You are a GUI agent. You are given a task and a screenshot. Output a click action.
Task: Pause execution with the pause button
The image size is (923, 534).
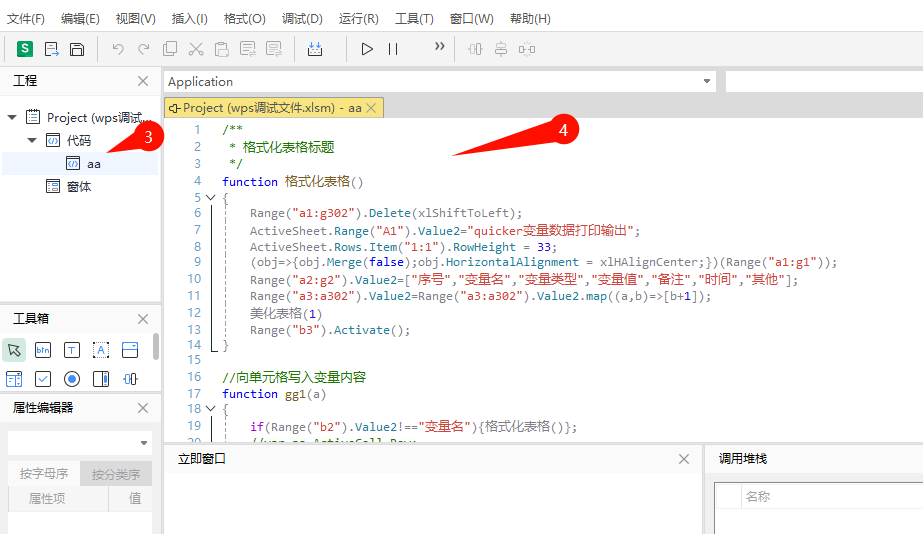(x=393, y=49)
